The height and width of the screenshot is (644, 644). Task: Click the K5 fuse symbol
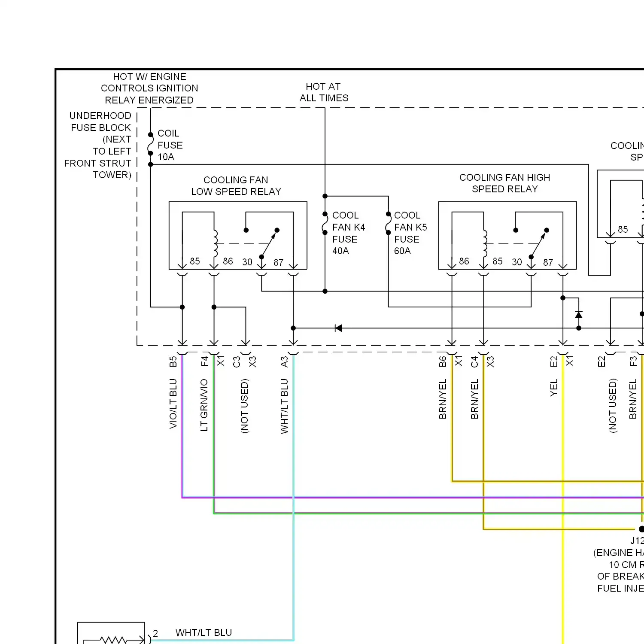[388, 223]
